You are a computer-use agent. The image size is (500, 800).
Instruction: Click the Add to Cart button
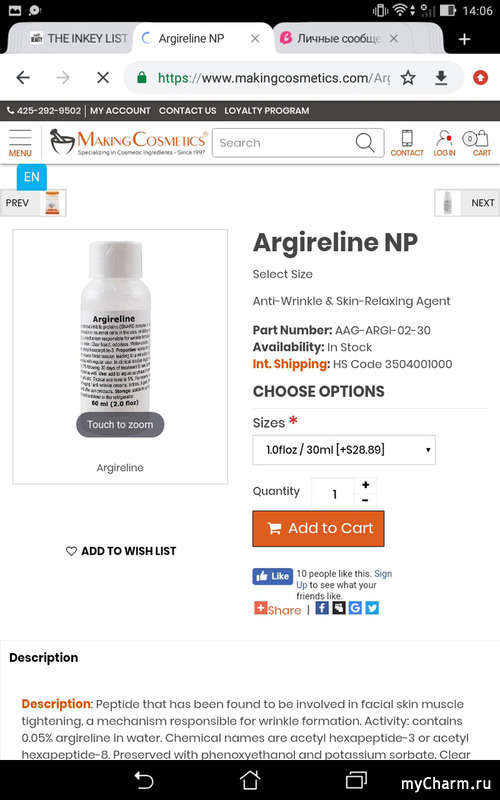[x=318, y=528]
